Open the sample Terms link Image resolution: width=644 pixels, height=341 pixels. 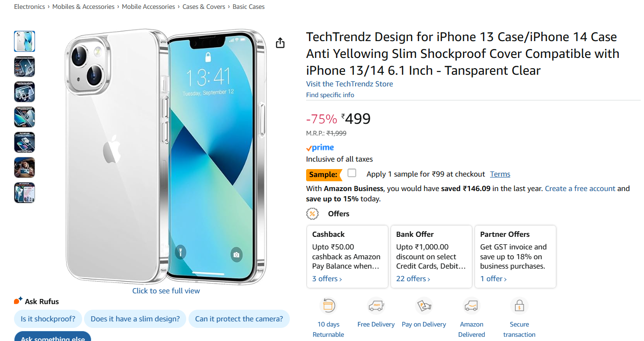[500, 174]
